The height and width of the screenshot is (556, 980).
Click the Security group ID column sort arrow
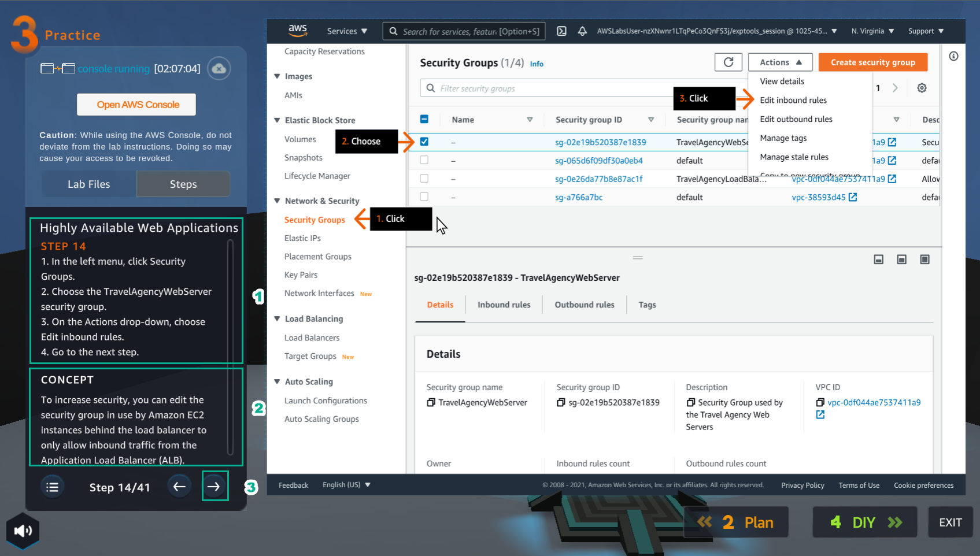tap(651, 120)
